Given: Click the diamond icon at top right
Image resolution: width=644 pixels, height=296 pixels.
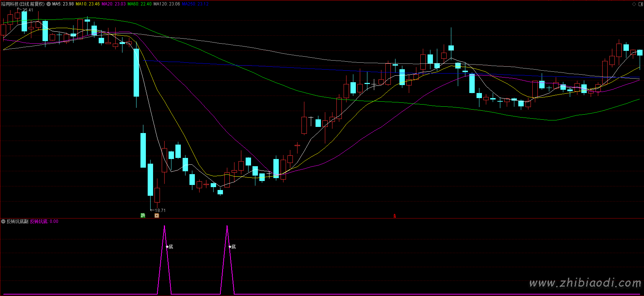Looking at the screenshot, I should 634,4.
